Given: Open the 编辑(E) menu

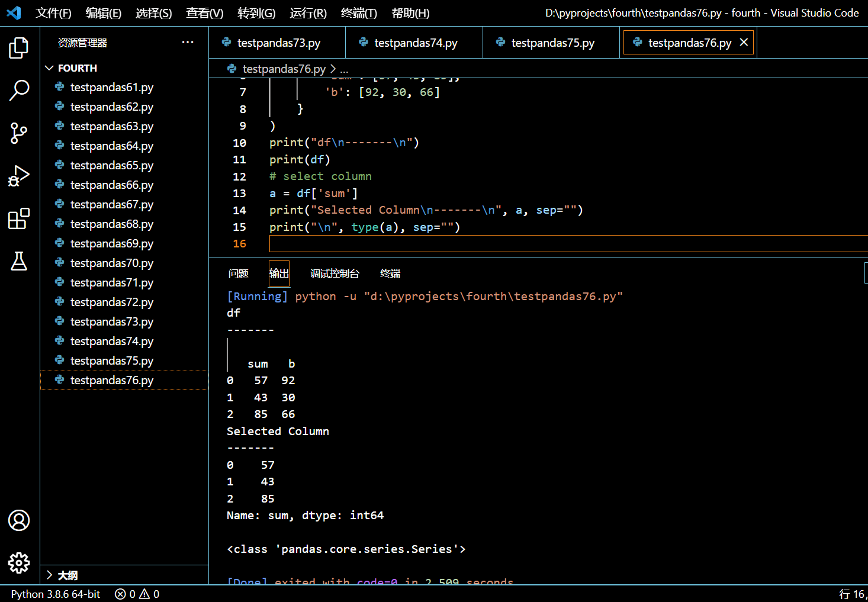Looking at the screenshot, I should tap(103, 13).
